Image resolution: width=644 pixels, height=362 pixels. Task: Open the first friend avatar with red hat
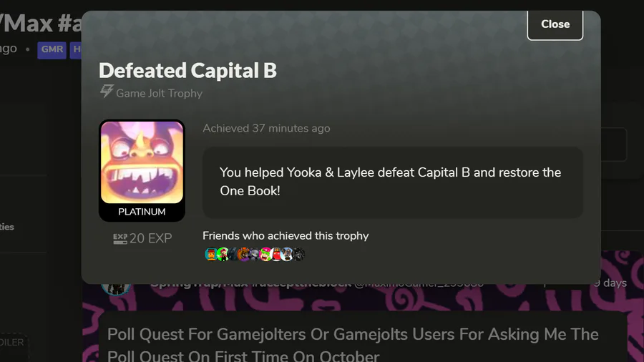pos(210,254)
